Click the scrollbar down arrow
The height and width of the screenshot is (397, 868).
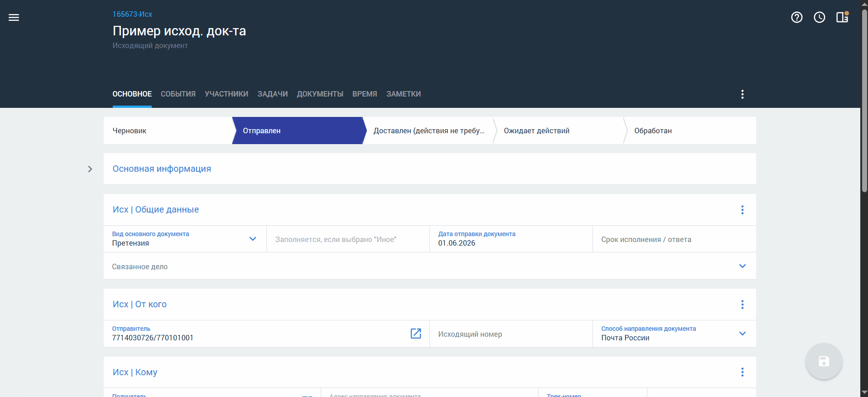[864, 393]
